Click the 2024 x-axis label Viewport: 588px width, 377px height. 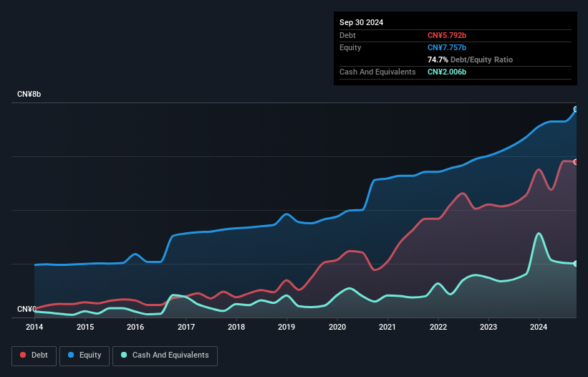(x=539, y=327)
